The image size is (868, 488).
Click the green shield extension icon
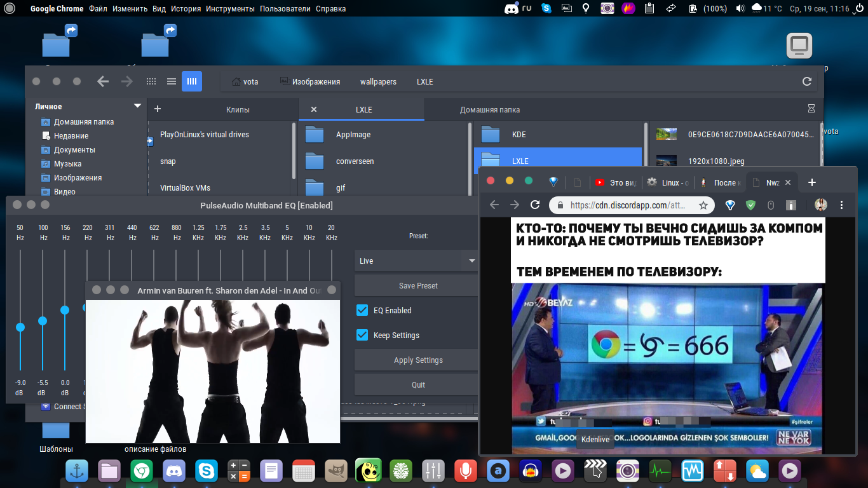(x=750, y=205)
